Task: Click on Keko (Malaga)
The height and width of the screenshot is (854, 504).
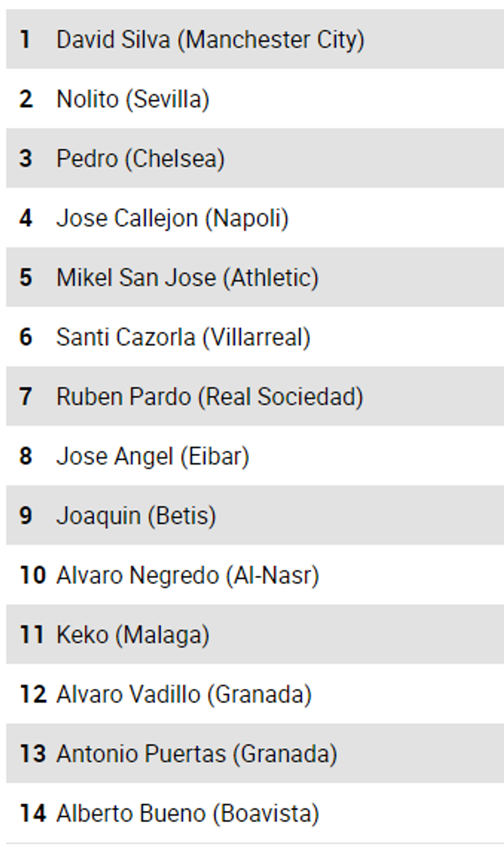Action: point(133,635)
